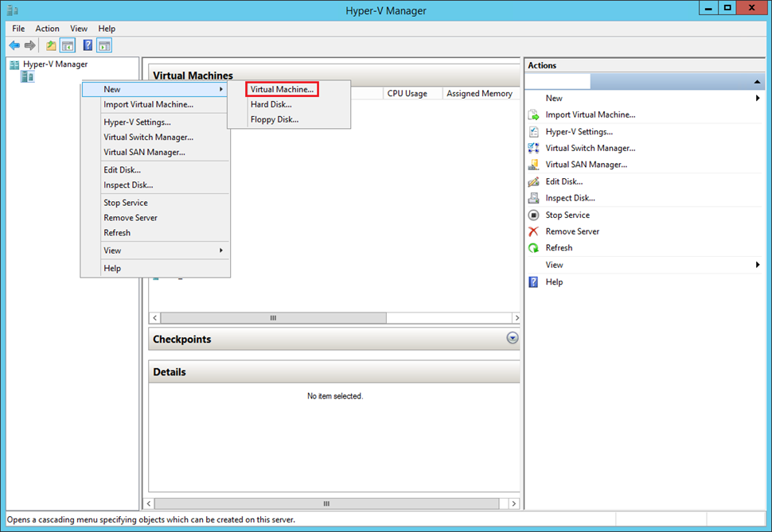Click the Back arrow toolbar icon
This screenshot has height=532, width=772.
point(14,46)
